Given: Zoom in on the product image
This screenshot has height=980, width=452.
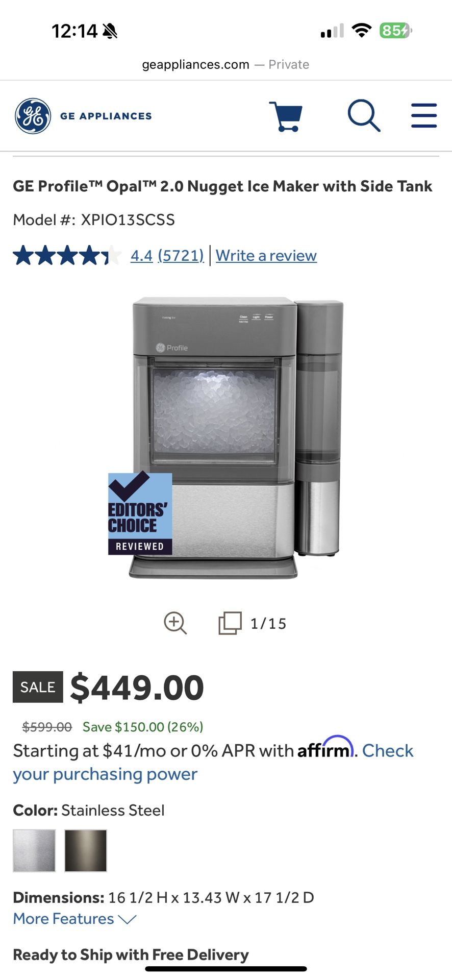Looking at the screenshot, I should point(175,623).
